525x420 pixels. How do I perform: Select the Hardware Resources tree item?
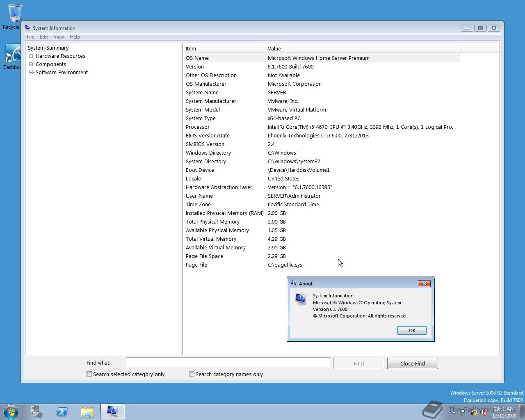click(60, 56)
